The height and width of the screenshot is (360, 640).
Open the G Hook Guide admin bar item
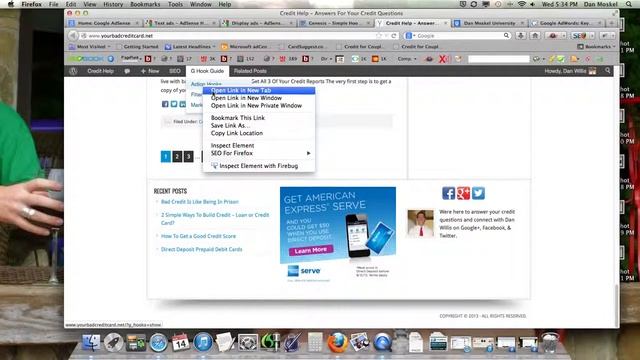click(x=207, y=71)
